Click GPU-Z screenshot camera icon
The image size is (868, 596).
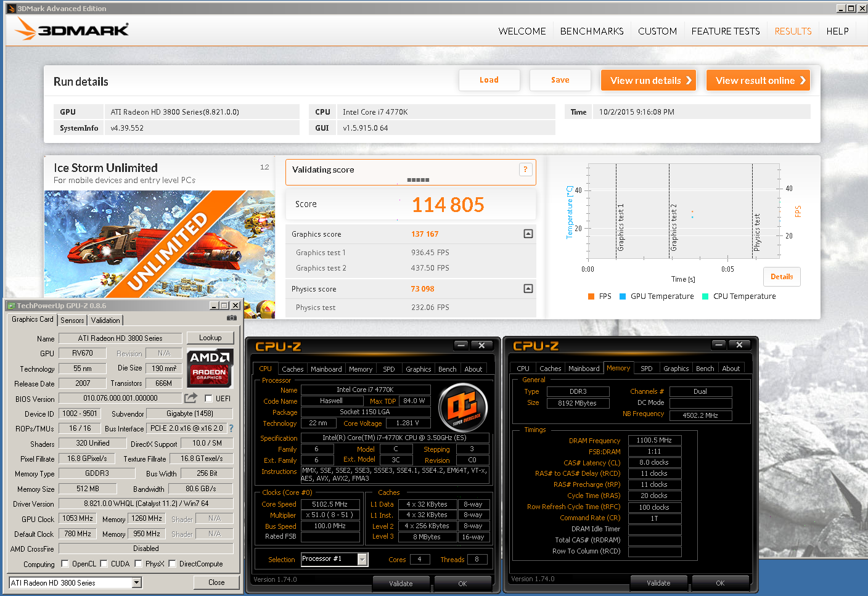click(x=232, y=318)
